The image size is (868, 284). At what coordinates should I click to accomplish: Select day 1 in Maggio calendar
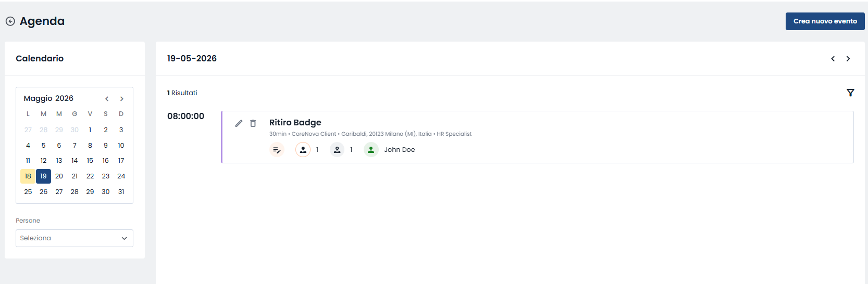tap(90, 130)
